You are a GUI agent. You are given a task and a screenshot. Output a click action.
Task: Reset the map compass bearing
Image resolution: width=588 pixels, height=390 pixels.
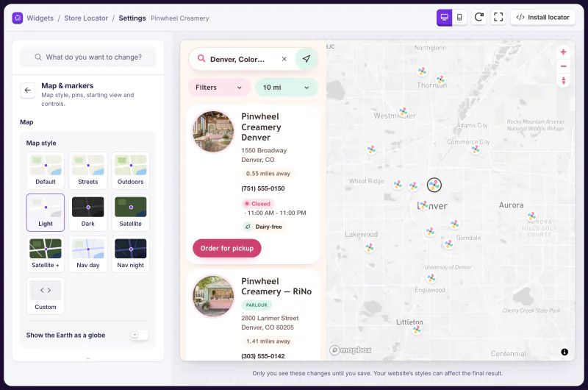tap(563, 81)
